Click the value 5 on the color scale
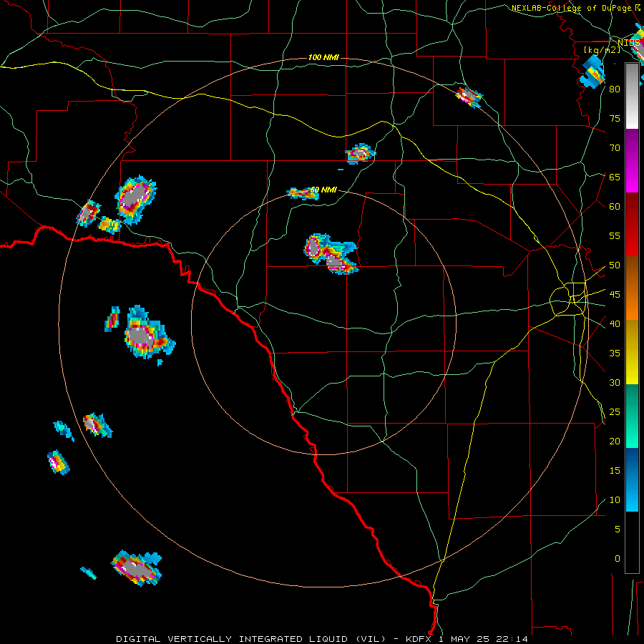644x644 pixels. [x=618, y=529]
